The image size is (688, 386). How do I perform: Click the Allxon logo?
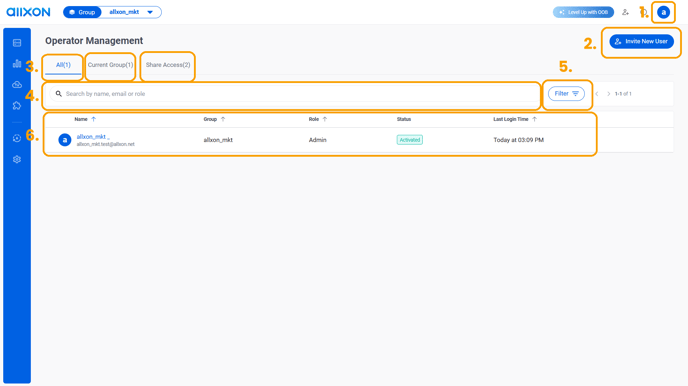tap(29, 12)
